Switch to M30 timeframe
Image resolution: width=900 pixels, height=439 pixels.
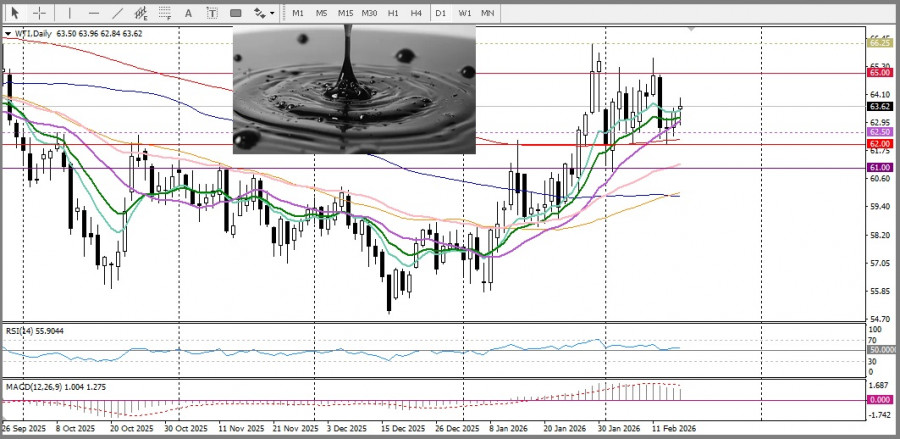tap(369, 13)
